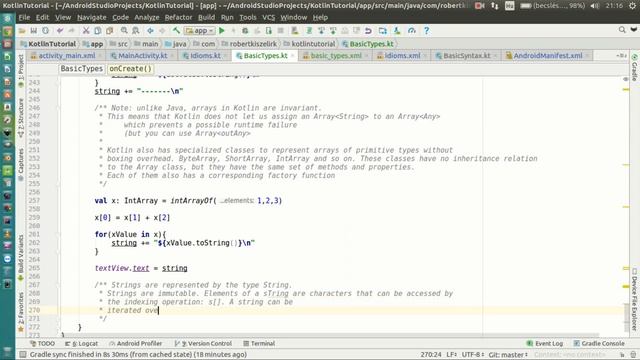Collapse the for loop at line 261

(58, 234)
